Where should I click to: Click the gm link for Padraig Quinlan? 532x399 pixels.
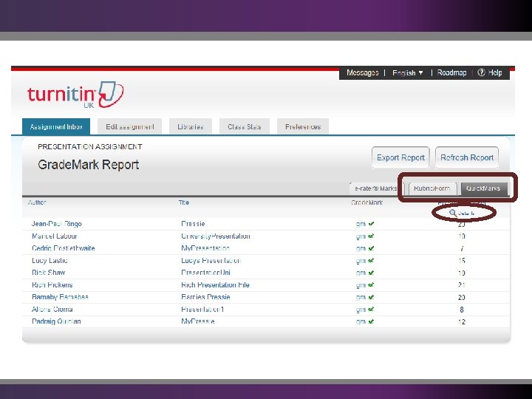pos(361,321)
